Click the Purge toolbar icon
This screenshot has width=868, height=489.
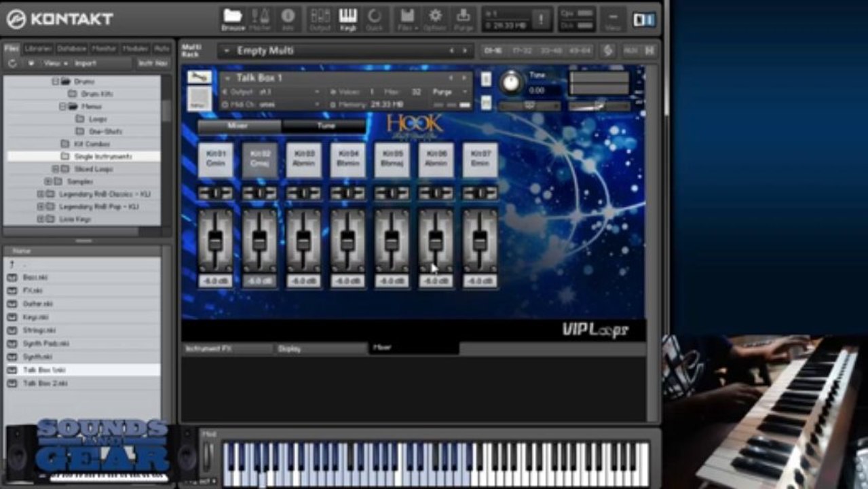[464, 19]
